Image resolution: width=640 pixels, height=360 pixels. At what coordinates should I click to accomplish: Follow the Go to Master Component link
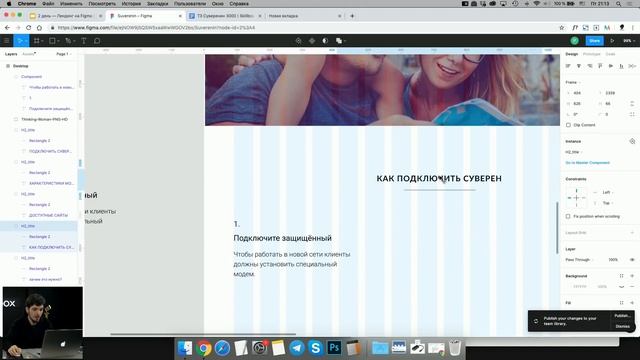[587, 162]
